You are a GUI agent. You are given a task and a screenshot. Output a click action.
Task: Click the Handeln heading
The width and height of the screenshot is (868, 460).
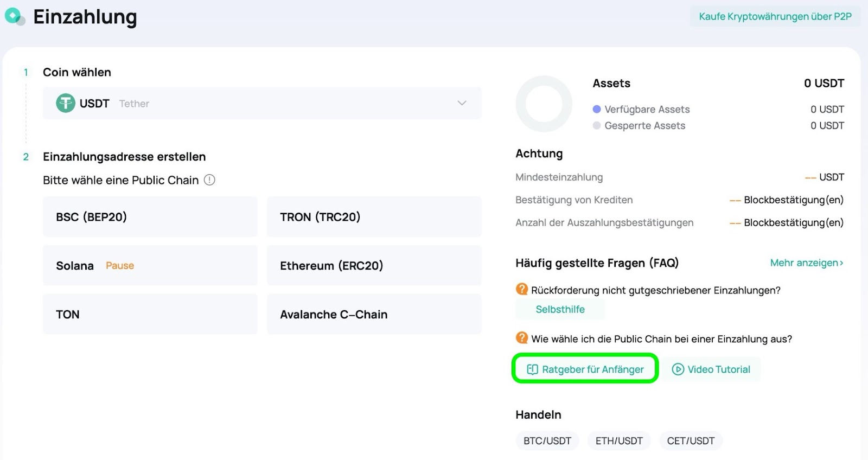pos(538,415)
